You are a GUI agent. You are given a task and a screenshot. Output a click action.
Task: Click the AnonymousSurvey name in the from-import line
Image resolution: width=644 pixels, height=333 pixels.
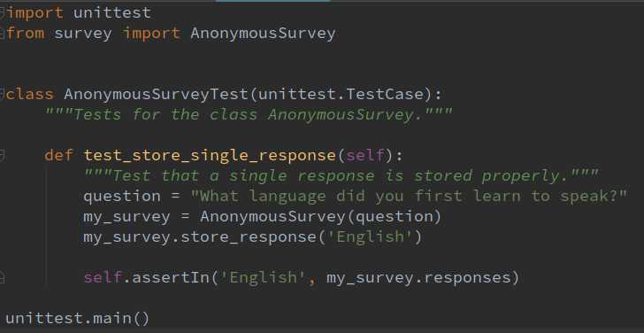(x=263, y=34)
